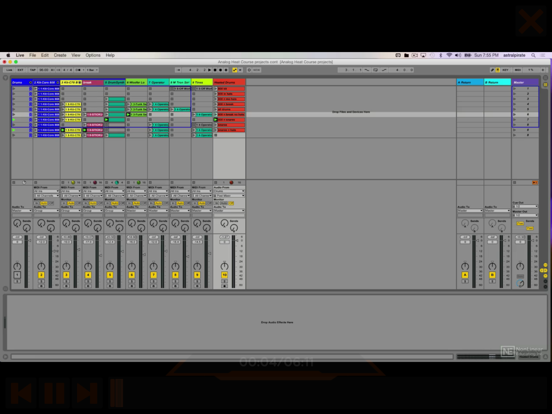This screenshot has width=552, height=414.
Task: Select the Draw Mode pencil icon
Action: 492,70
